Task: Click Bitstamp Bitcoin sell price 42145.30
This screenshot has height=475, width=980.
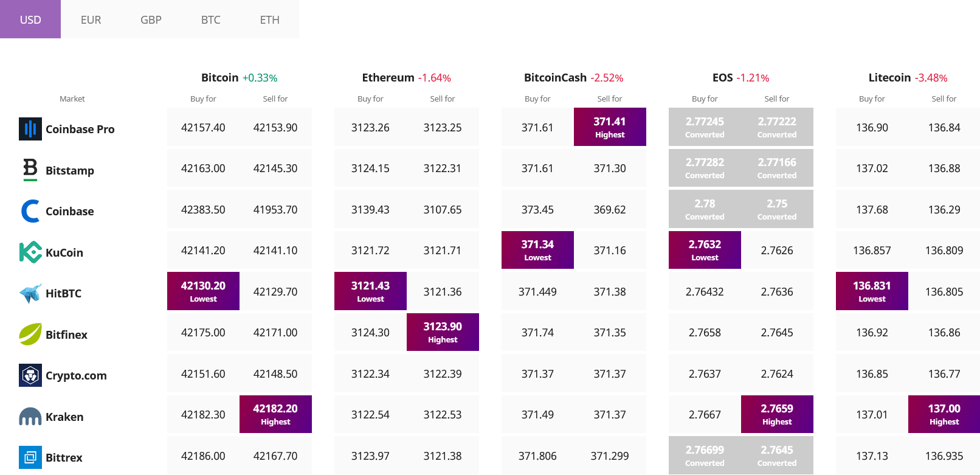Action: click(275, 168)
